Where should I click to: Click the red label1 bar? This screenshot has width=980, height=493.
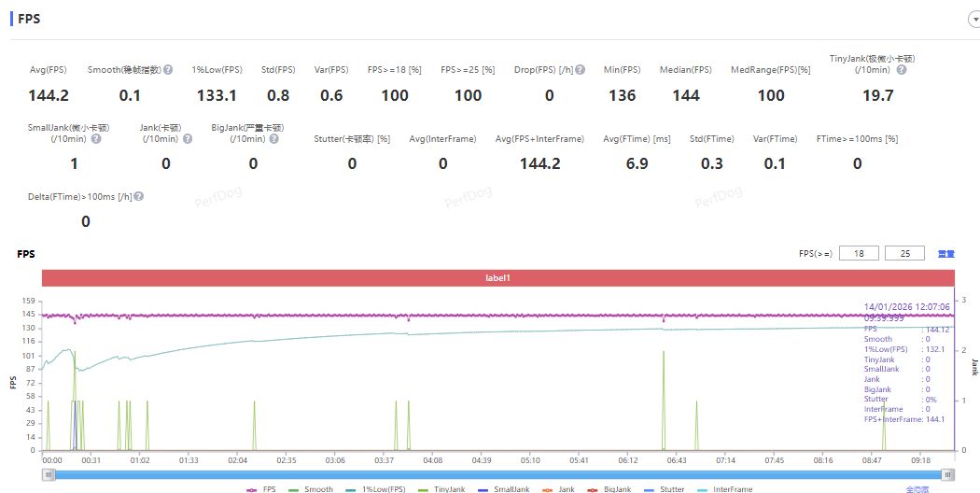[x=497, y=278]
